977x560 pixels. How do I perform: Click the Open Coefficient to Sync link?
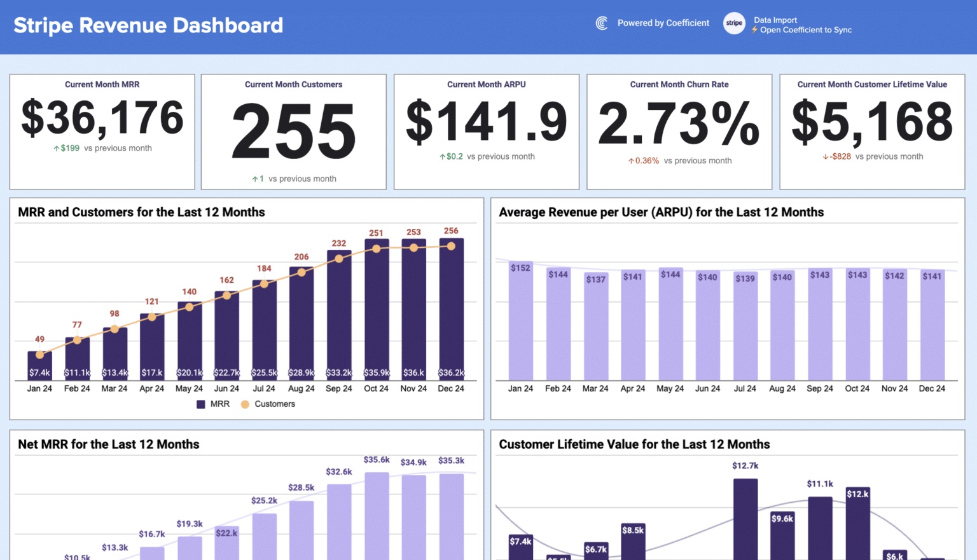click(806, 30)
